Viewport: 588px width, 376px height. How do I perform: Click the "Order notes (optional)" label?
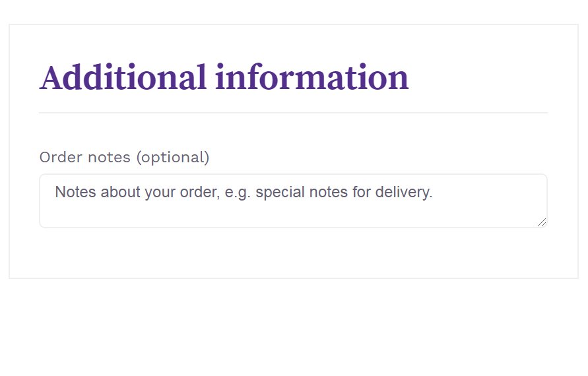[124, 158]
